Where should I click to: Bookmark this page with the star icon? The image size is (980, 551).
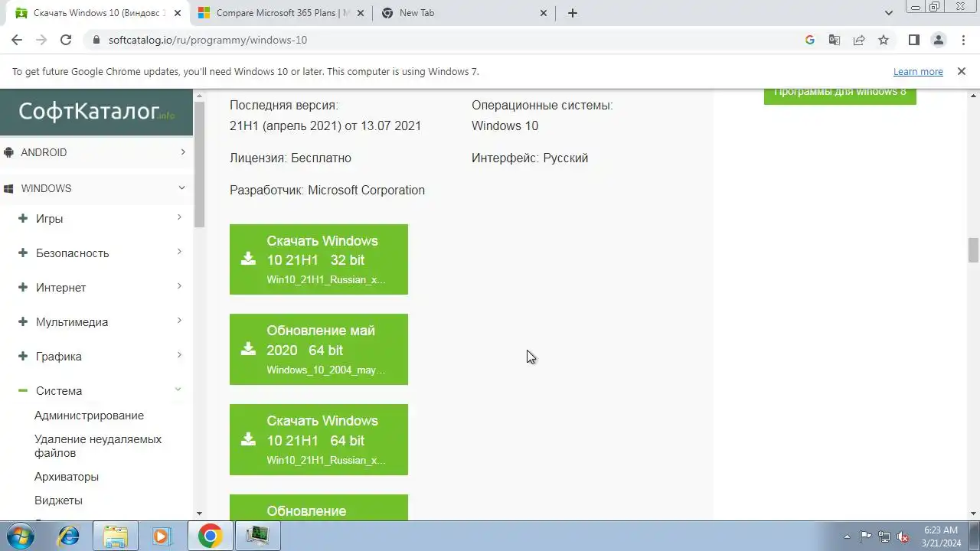pyautogui.click(x=884, y=40)
